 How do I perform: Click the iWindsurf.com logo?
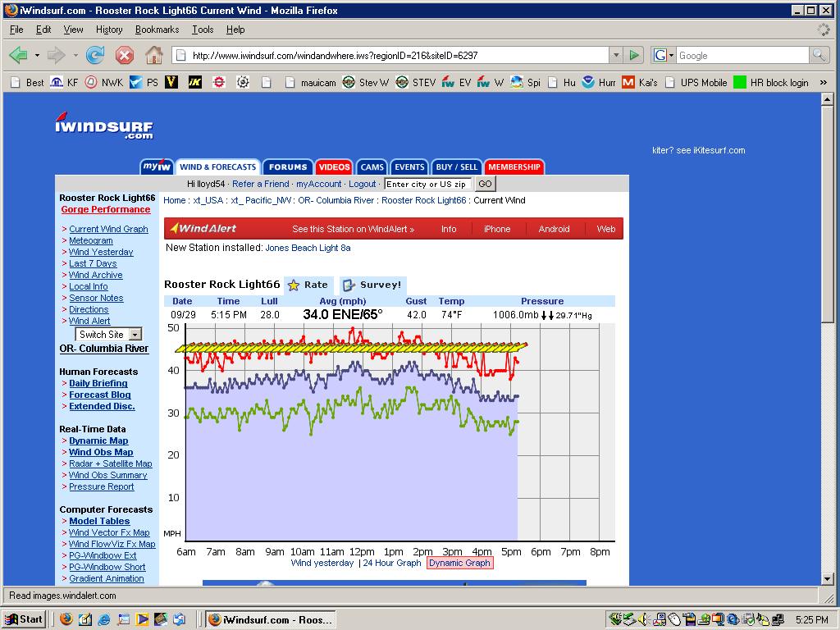(x=103, y=126)
